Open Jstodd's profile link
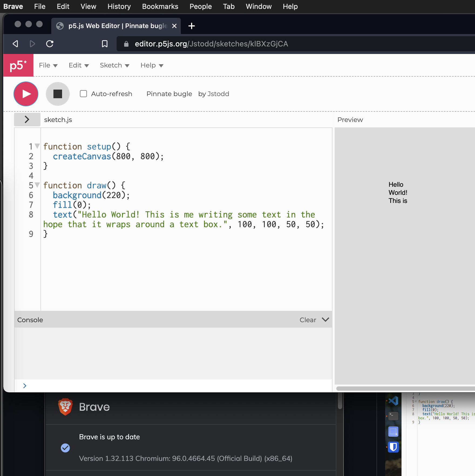 tap(218, 94)
